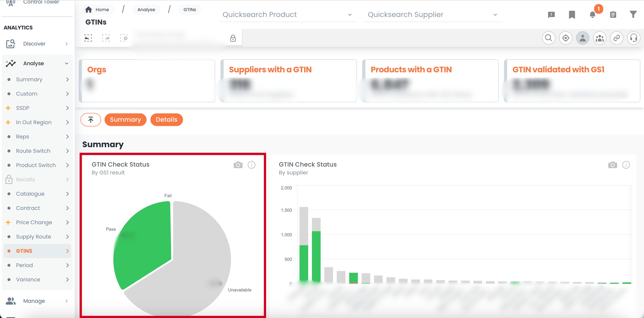Click the Discover sidebar icon
The width and height of the screenshot is (644, 318).
(x=11, y=44)
